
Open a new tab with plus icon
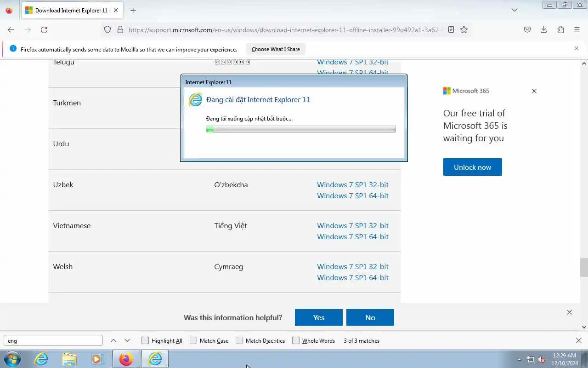(133, 10)
